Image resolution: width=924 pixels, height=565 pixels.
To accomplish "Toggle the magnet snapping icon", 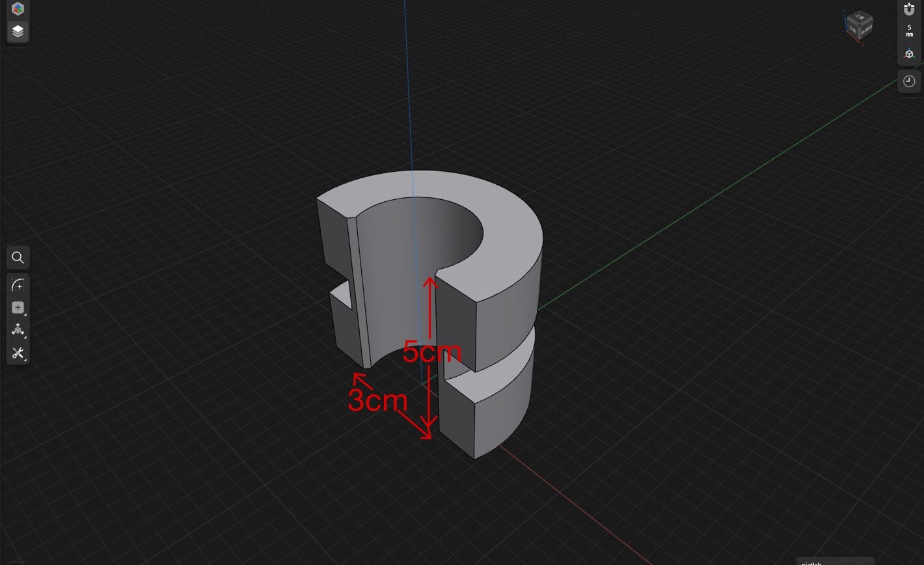I will 909,9.
